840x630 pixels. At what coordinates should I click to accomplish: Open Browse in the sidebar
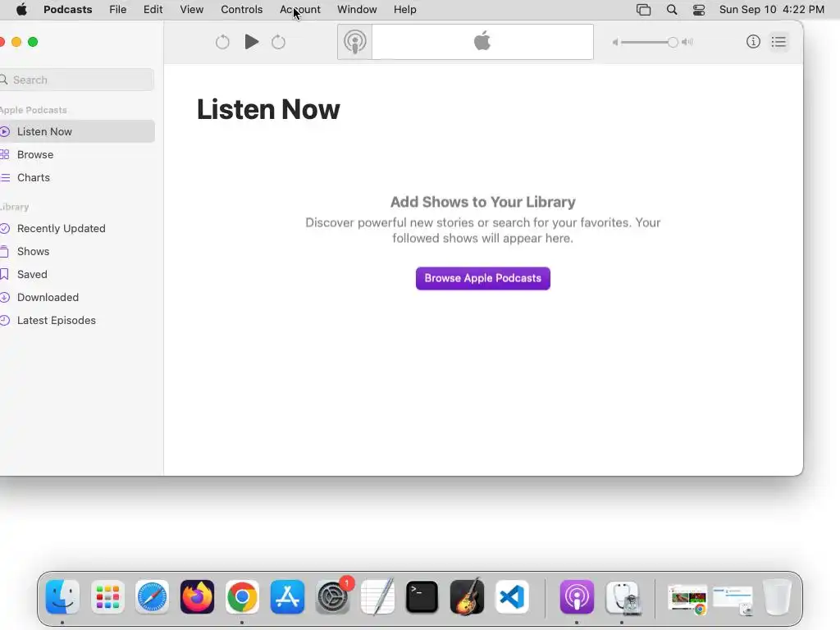pos(76,155)
